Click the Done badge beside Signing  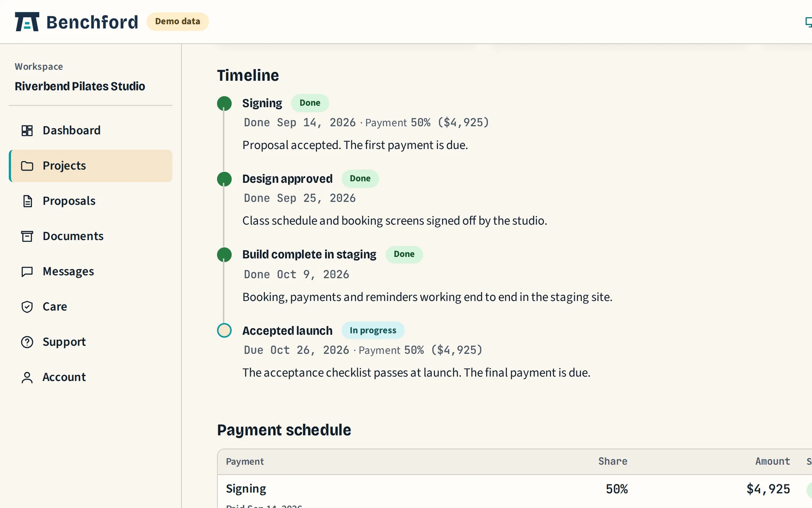pos(310,103)
